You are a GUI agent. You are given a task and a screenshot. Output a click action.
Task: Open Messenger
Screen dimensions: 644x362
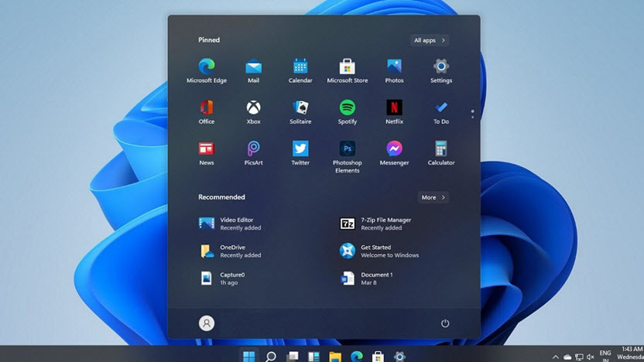(394, 153)
